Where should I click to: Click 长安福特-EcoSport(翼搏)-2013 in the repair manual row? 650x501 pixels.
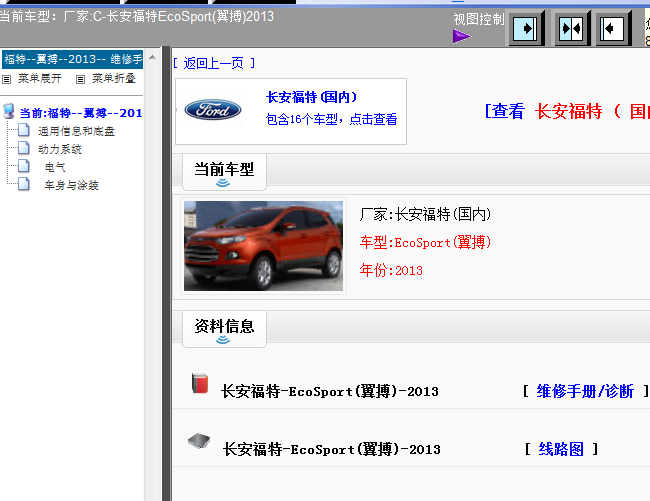coord(330,391)
